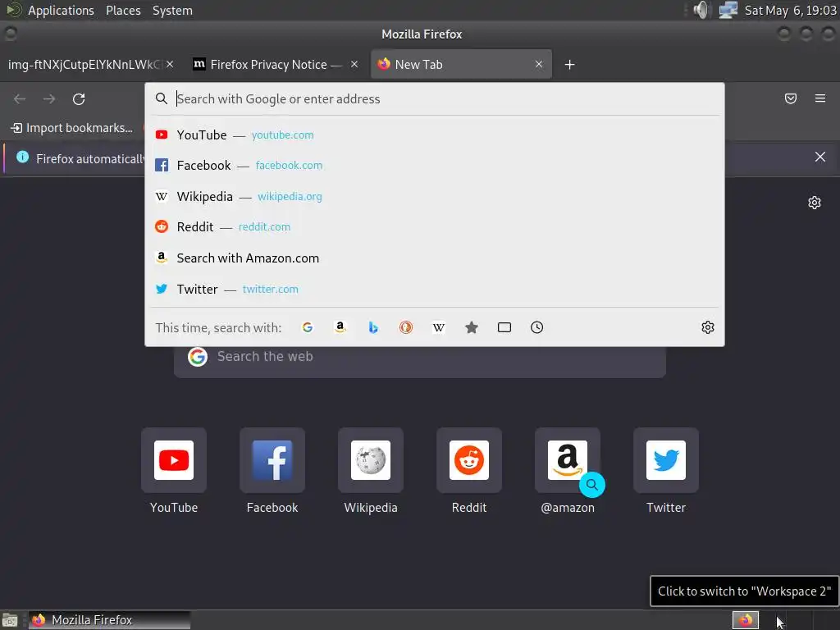The image size is (840, 630).
Task: Open a new tab with plus button
Action: (569, 65)
